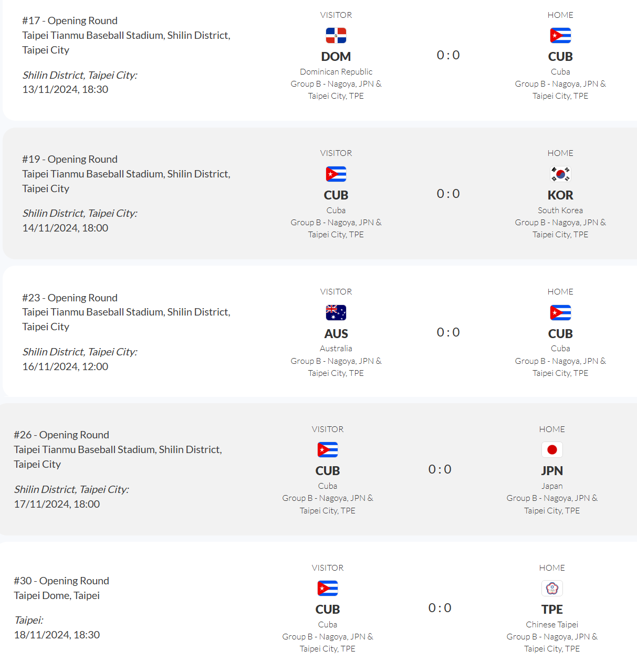Click the Australia flag icon in game #23

tap(336, 313)
